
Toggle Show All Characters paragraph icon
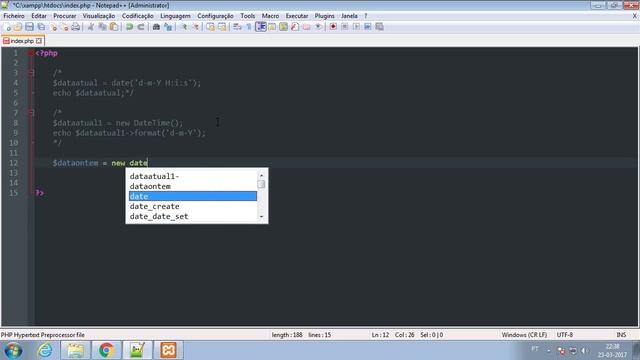(x=249, y=27)
